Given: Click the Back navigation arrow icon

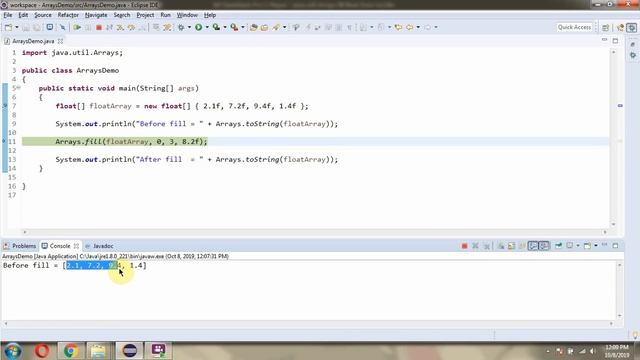Looking at the screenshot, I should click(x=409, y=27).
